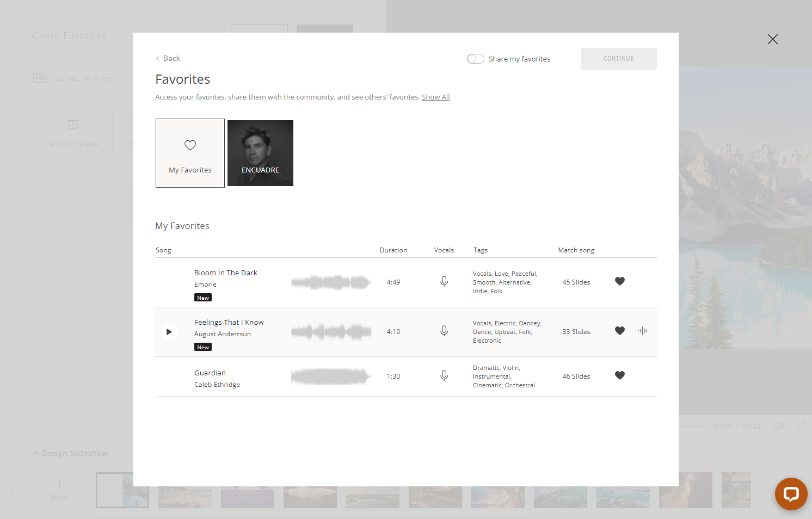Click vocals microphone icon for Bloom In The Dark

tap(444, 282)
